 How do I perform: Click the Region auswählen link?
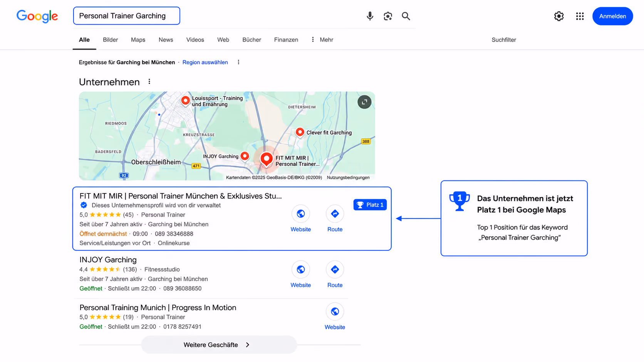click(x=205, y=62)
